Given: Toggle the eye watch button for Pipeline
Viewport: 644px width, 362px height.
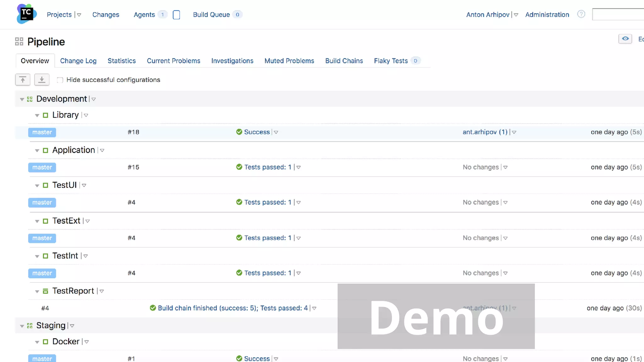Looking at the screenshot, I should point(625,39).
